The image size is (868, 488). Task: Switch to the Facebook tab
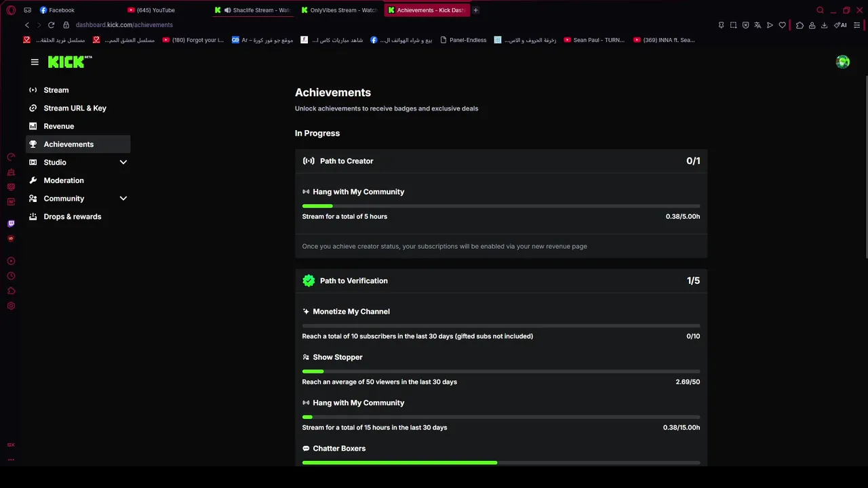click(x=61, y=10)
